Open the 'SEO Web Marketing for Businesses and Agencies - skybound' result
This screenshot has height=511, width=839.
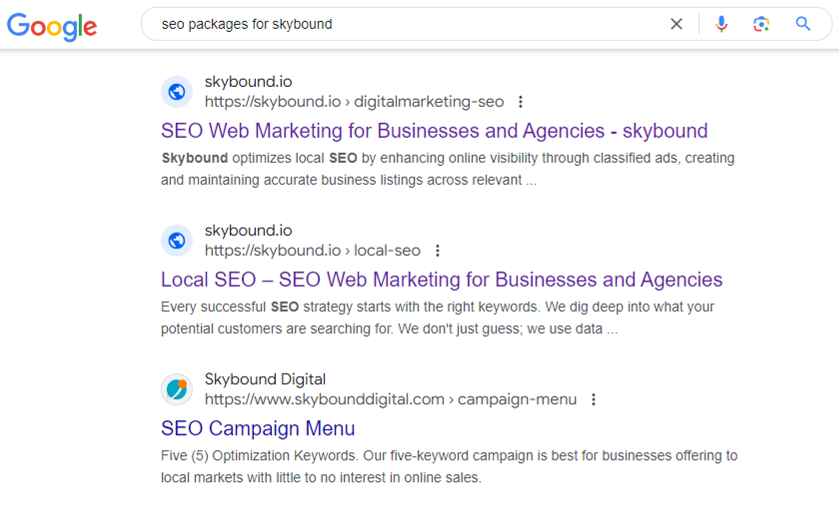[434, 131]
